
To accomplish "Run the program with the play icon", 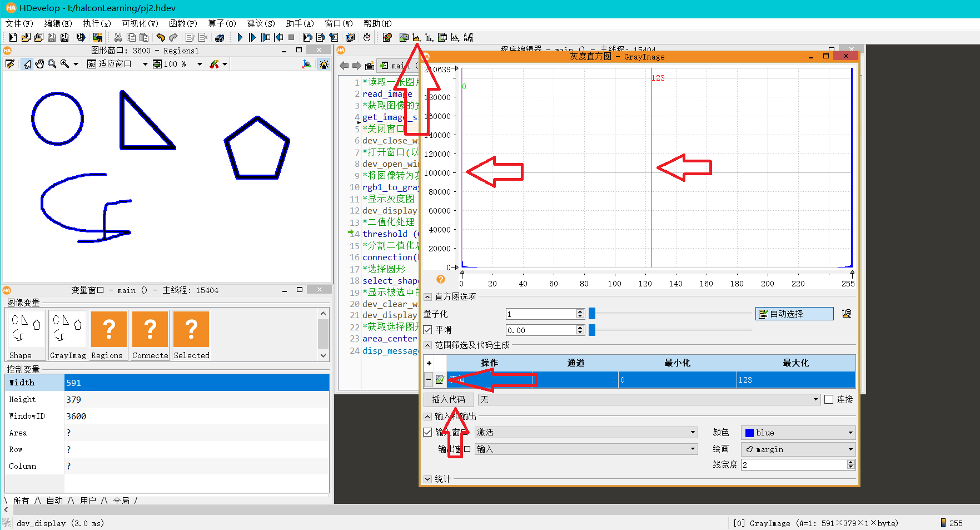I will 240,37.
